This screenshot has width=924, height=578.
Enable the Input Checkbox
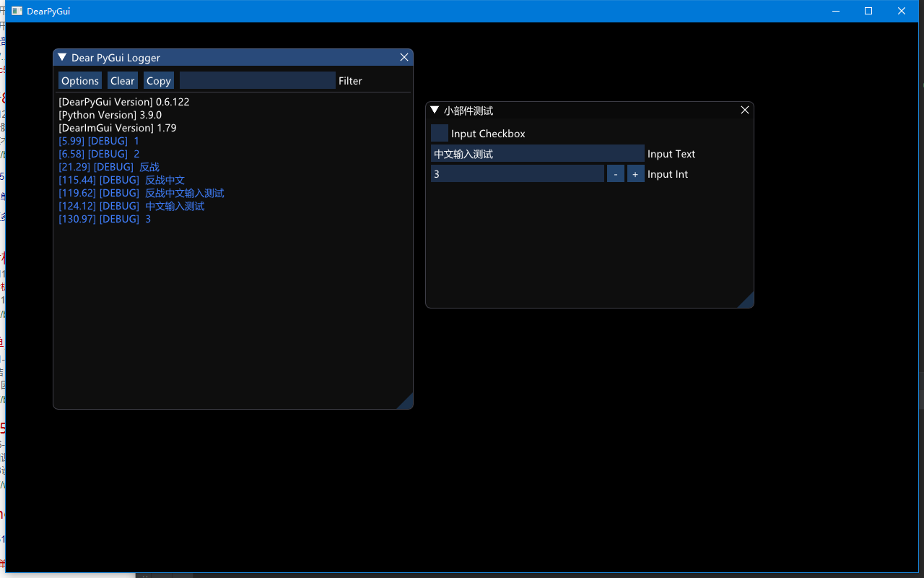[439, 133]
